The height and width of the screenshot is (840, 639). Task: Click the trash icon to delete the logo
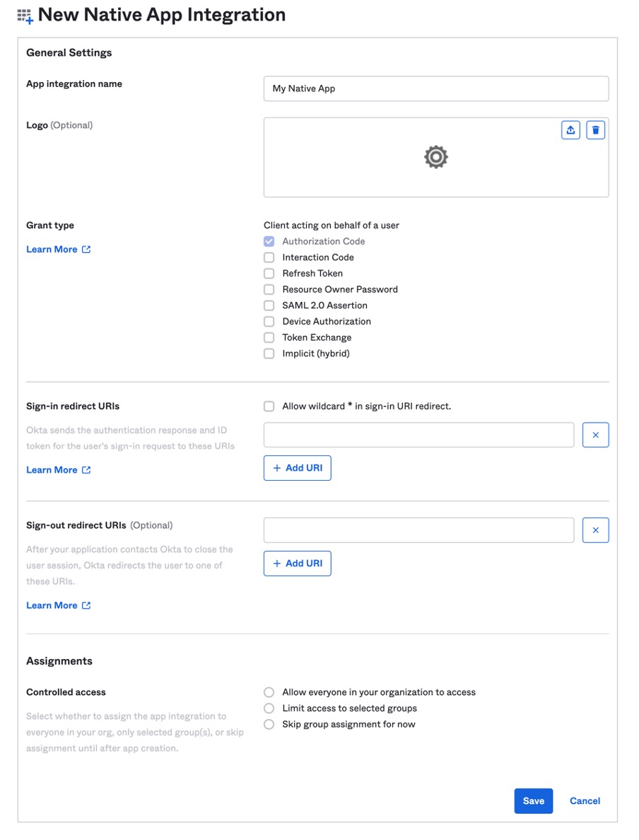[596, 130]
